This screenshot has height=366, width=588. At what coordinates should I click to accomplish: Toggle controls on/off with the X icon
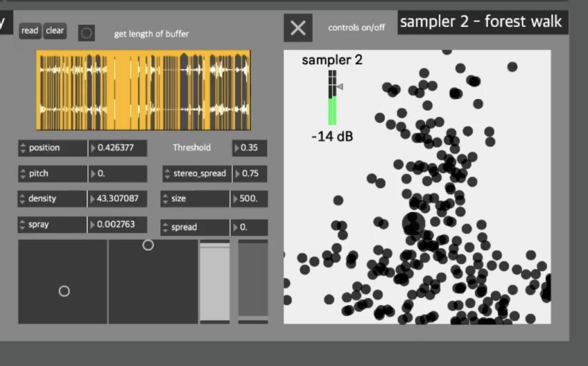tap(297, 28)
